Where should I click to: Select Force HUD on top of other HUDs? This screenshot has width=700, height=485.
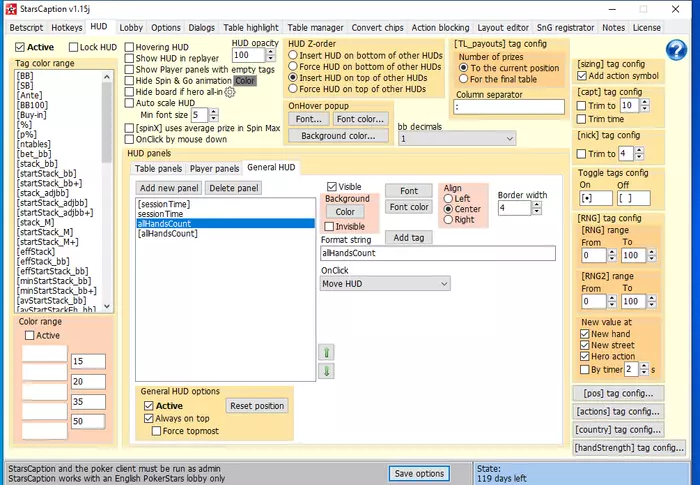pyautogui.click(x=293, y=89)
